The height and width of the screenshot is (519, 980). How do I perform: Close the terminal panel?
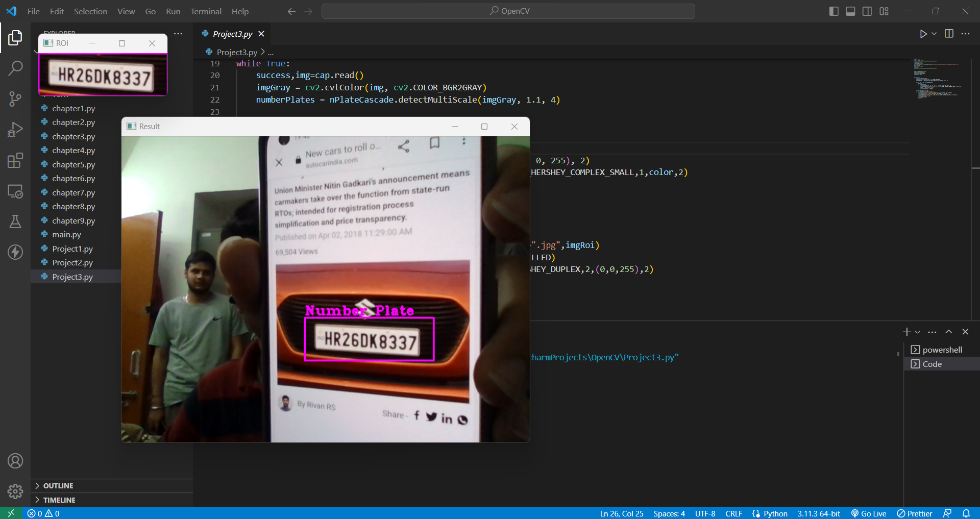tap(965, 332)
